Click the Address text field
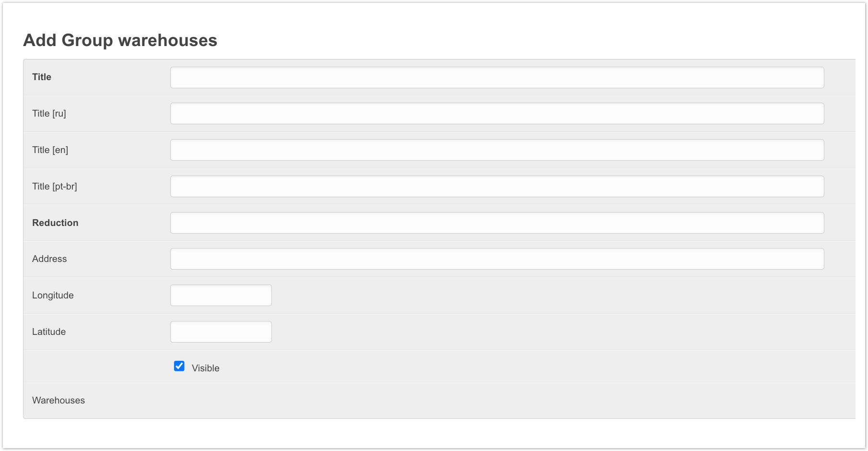Viewport: 868px width, 451px height. coord(497,259)
